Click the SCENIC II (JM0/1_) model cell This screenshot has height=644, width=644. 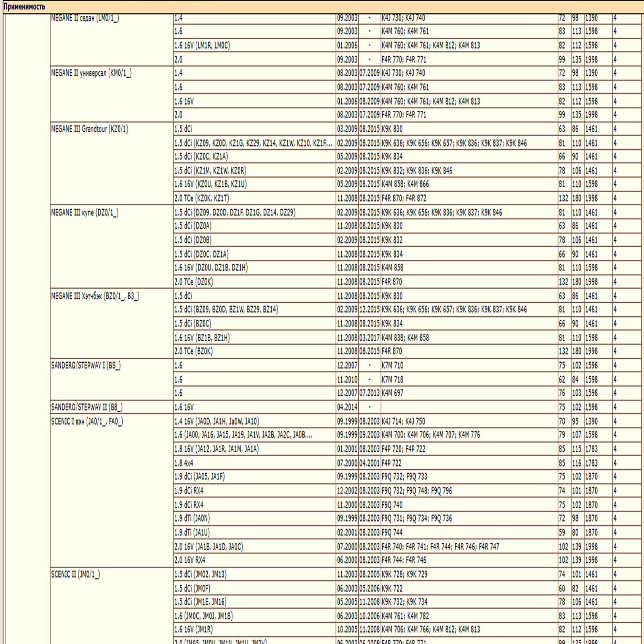[75, 574]
